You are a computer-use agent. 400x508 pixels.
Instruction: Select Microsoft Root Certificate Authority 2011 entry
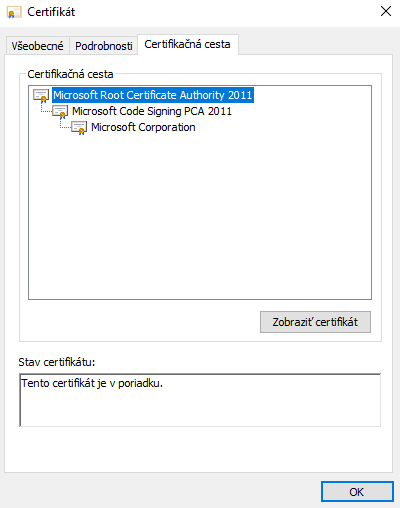[x=153, y=95]
